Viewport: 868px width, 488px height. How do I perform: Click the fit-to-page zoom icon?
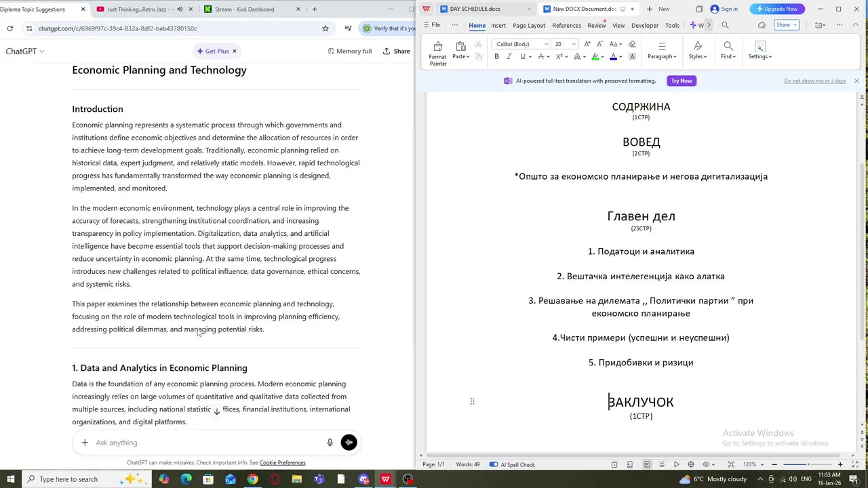click(731, 464)
